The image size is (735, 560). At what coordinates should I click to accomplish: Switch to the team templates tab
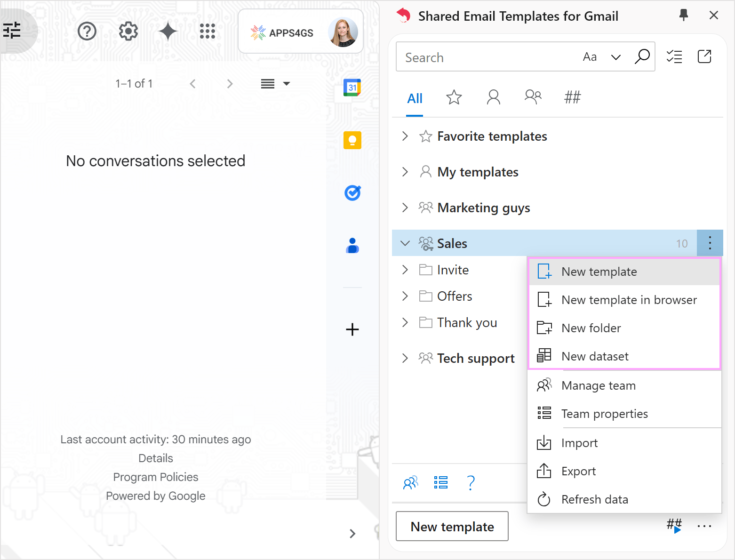tap(533, 97)
